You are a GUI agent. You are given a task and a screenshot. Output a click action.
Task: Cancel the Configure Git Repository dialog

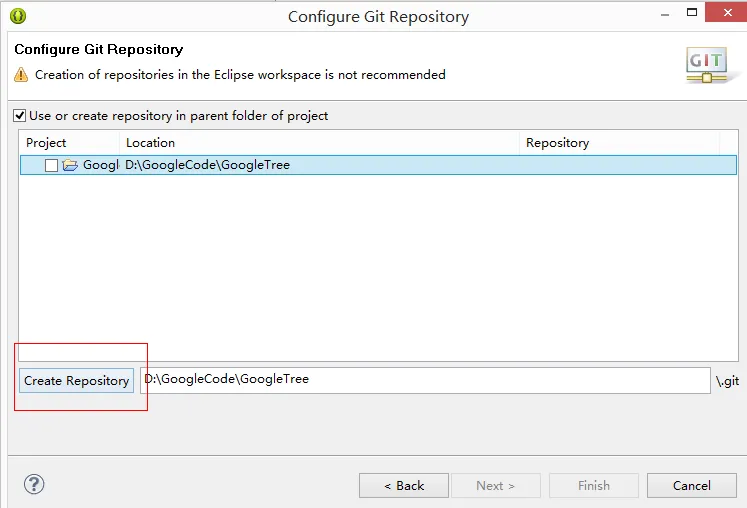click(x=692, y=486)
